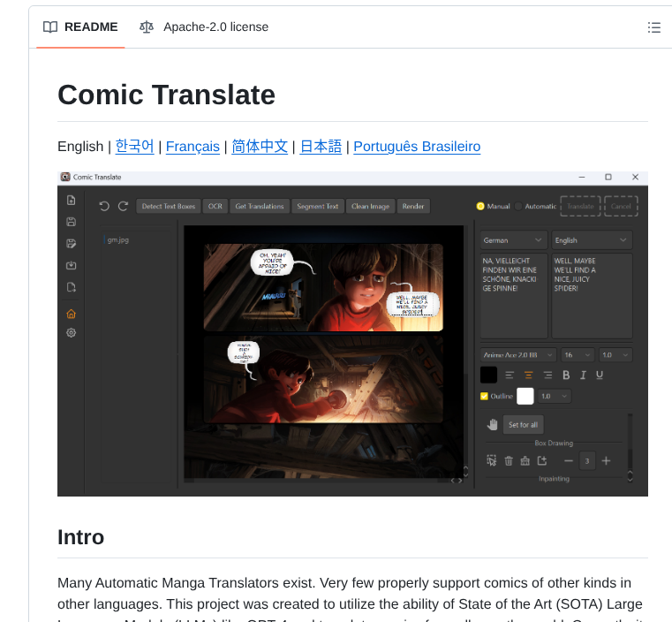Align text center (orange icon)

pyautogui.click(x=528, y=375)
